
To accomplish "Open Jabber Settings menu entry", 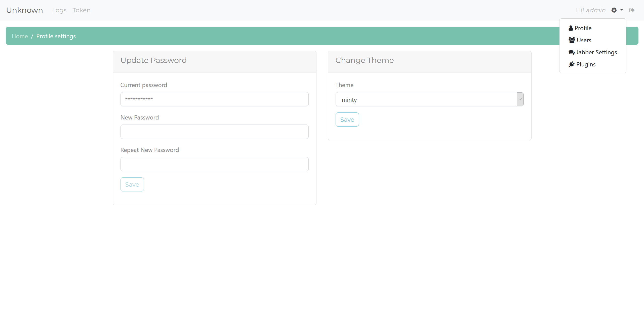I will click(593, 52).
